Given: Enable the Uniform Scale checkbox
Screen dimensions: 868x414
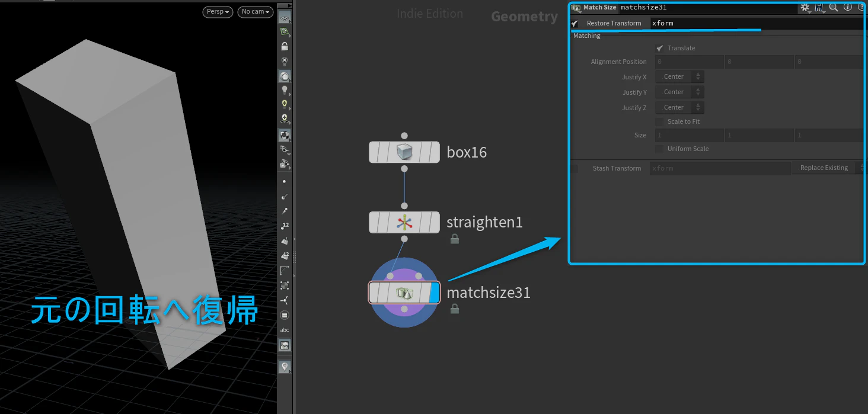Looking at the screenshot, I should pos(659,149).
